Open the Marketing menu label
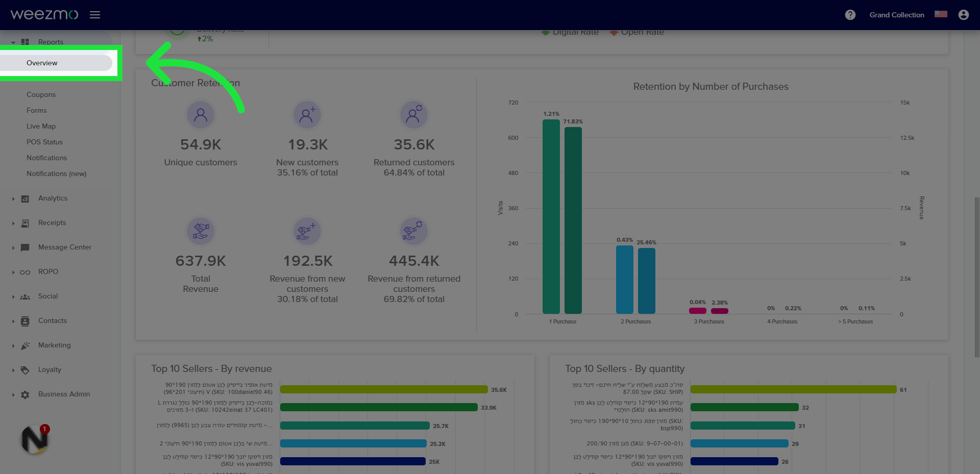 click(x=54, y=345)
